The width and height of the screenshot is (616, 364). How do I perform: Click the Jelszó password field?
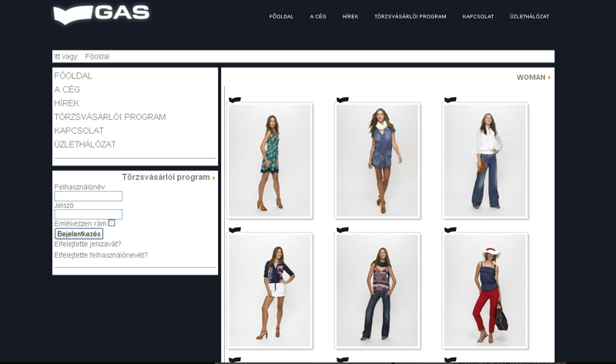88,215
